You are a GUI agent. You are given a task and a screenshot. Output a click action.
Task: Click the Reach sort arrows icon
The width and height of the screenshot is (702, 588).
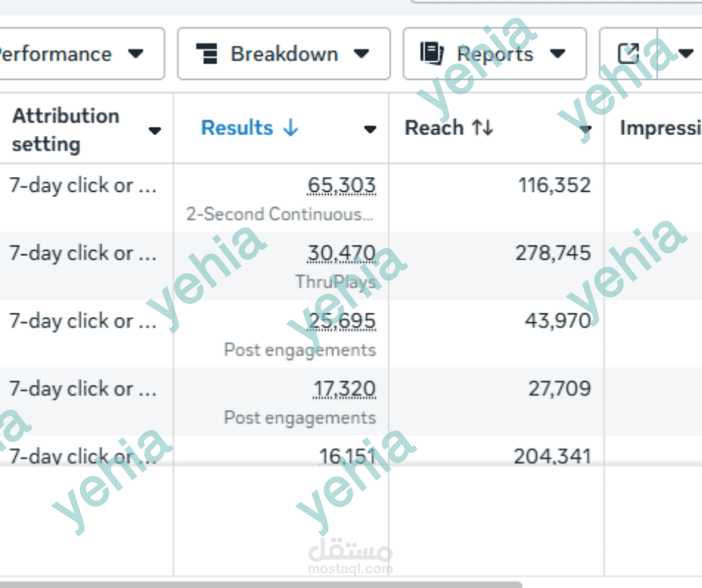(482, 128)
